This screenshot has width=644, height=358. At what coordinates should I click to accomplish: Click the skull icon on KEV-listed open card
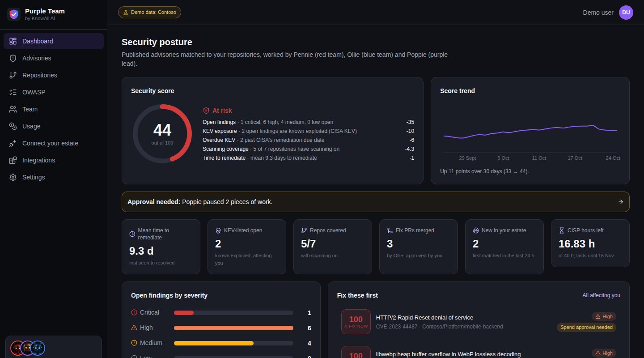point(218,230)
